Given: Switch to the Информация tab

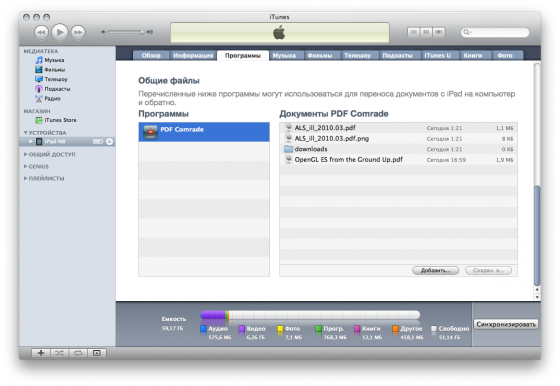Looking at the screenshot, I should click(x=193, y=55).
